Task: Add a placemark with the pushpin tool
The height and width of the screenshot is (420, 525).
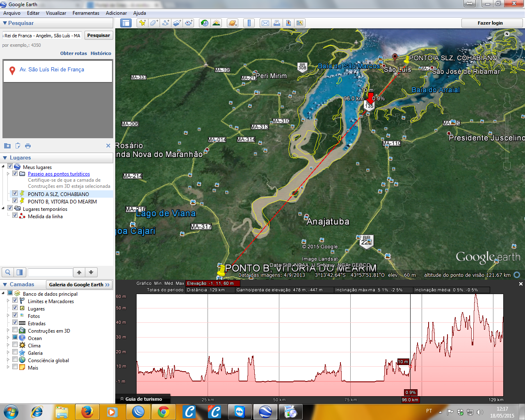Action: [142, 23]
